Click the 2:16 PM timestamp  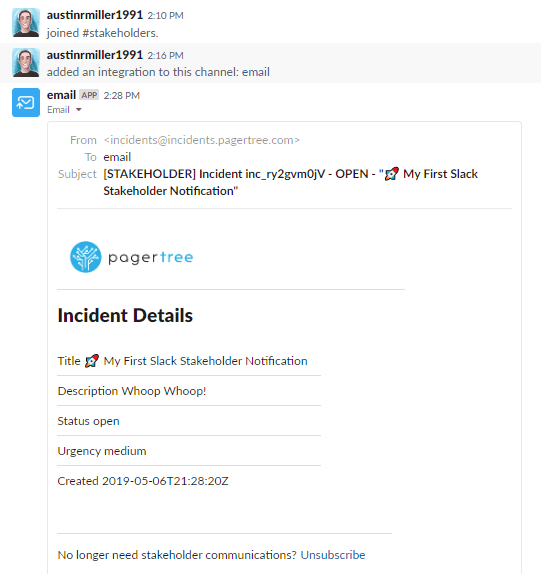point(165,56)
